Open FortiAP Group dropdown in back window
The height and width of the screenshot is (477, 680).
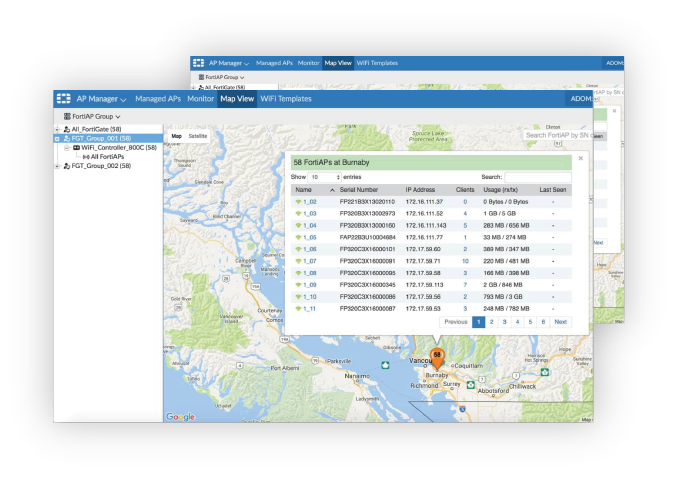[x=221, y=77]
